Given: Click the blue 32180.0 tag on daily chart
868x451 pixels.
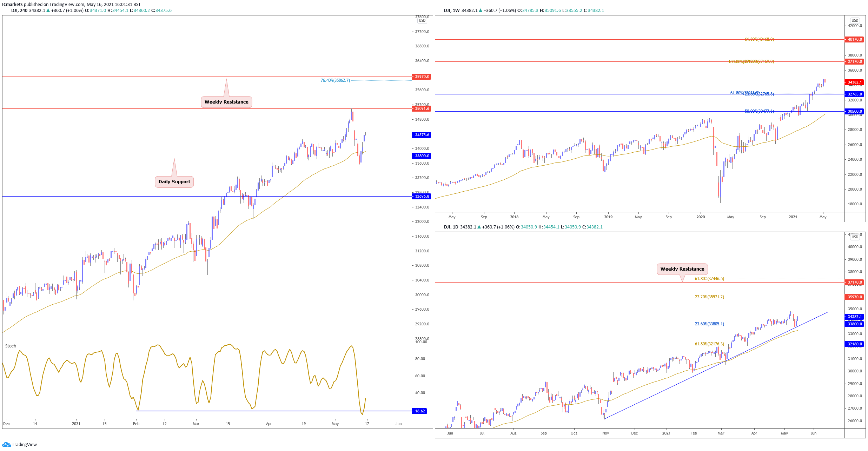Looking at the screenshot, I should (x=854, y=344).
